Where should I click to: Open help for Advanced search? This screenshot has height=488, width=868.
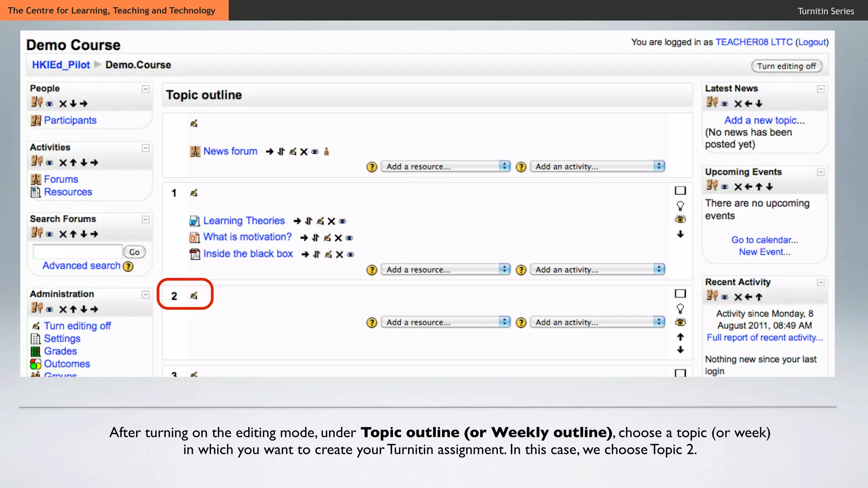click(x=128, y=266)
